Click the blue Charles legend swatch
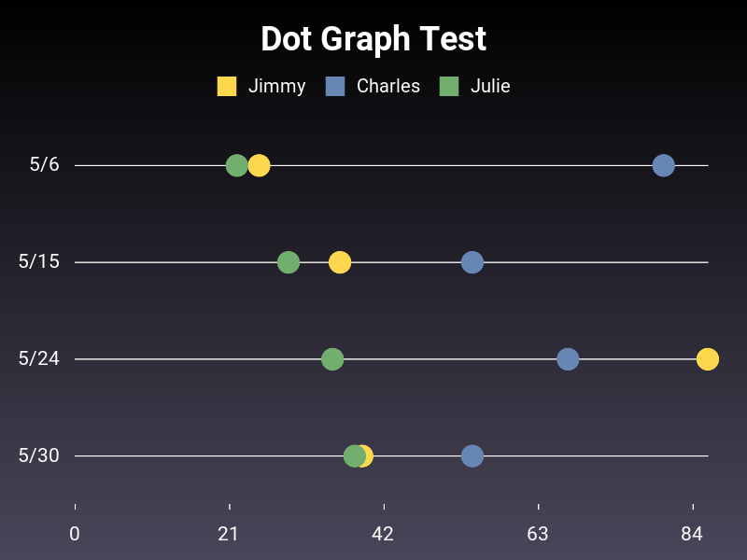 pyautogui.click(x=335, y=86)
